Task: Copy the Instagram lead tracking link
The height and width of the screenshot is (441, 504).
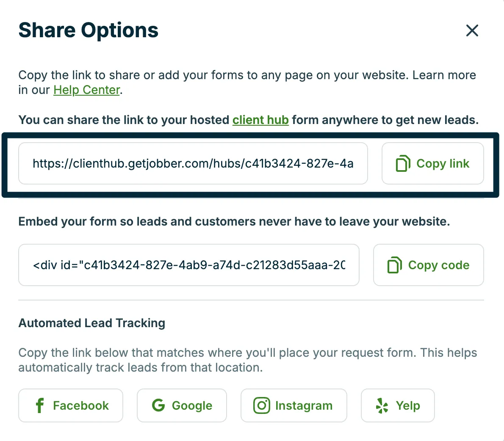Action: click(294, 405)
